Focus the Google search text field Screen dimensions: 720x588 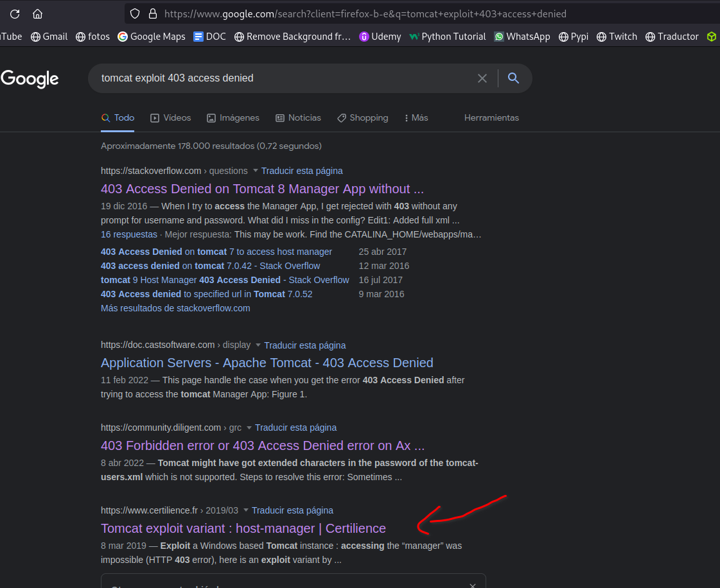coord(285,78)
